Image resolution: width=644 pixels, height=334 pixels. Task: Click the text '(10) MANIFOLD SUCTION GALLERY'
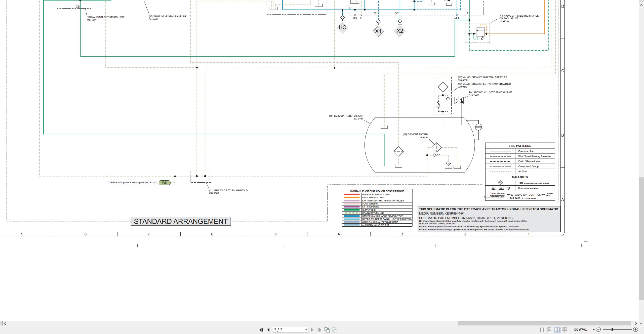pyautogui.click(x=106, y=17)
